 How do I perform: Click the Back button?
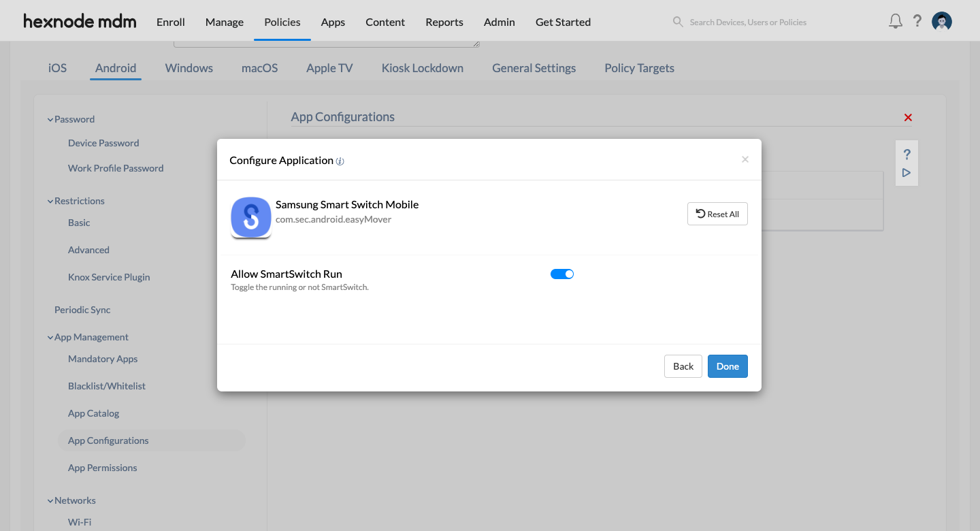point(683,366)
